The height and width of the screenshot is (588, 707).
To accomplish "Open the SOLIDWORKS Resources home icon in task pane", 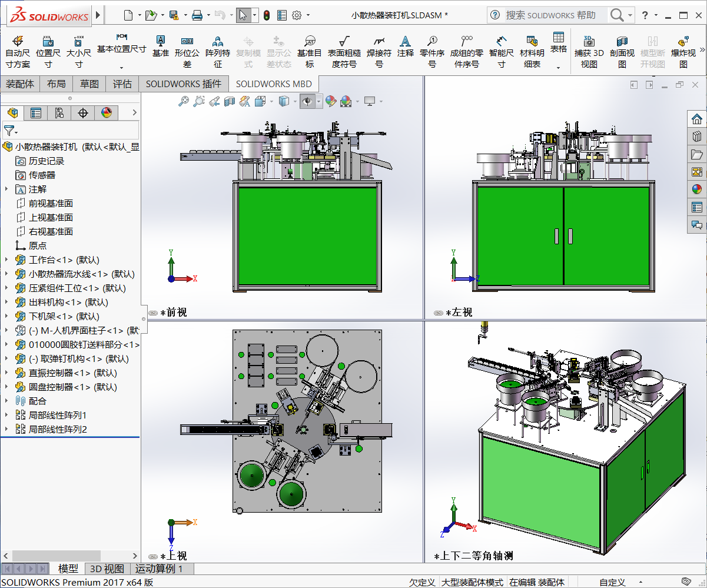I will pyautogui.click(x=697, y=119).
